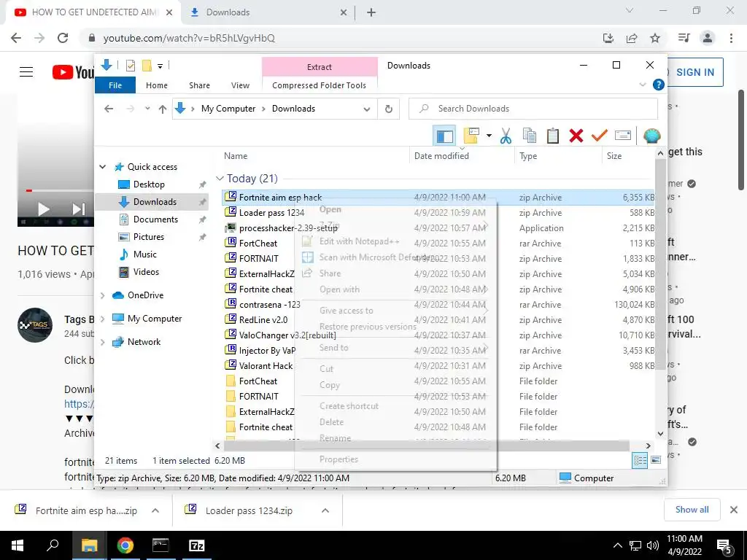Expand the ribbon with the chevron

point(642,85)
